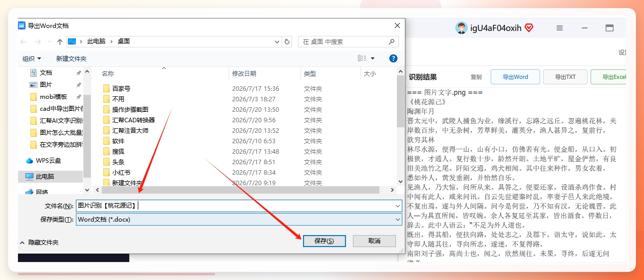Viewport: 644px width, 280px height.
Task: Select the 汇帮注音大师 folder
Action: pos(130,130)
